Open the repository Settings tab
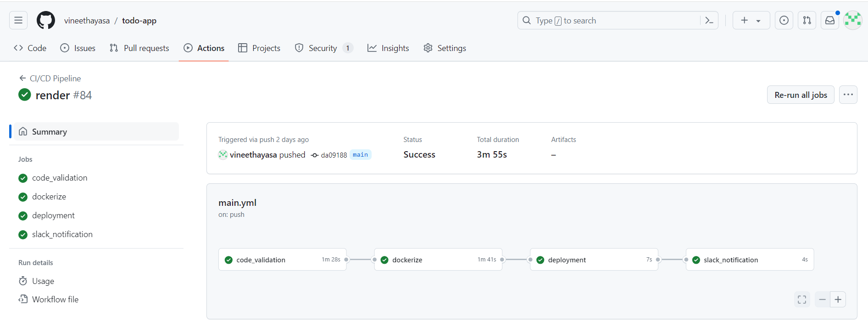The width and height of the screenshot is (868, 323). pos(445,48)
